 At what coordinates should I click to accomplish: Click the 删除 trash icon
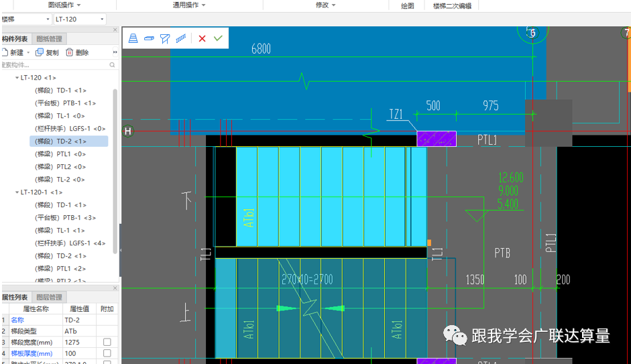click(x=69, y=52)
